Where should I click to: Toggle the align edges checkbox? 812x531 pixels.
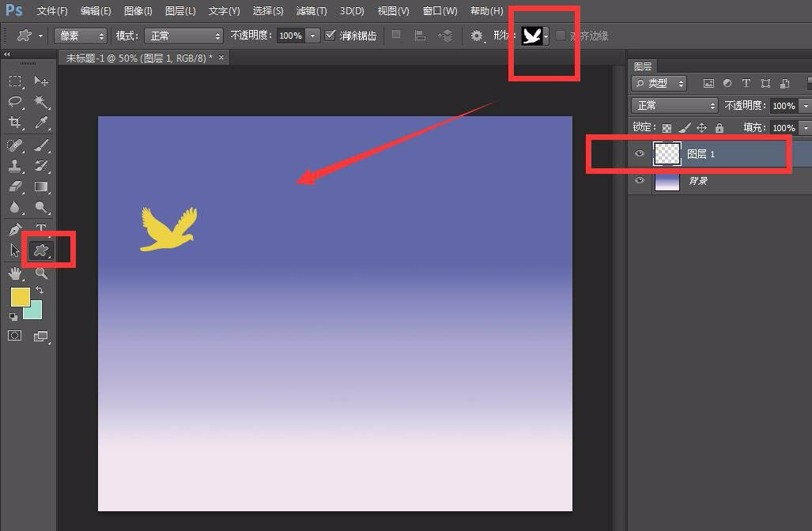(560, 36)
